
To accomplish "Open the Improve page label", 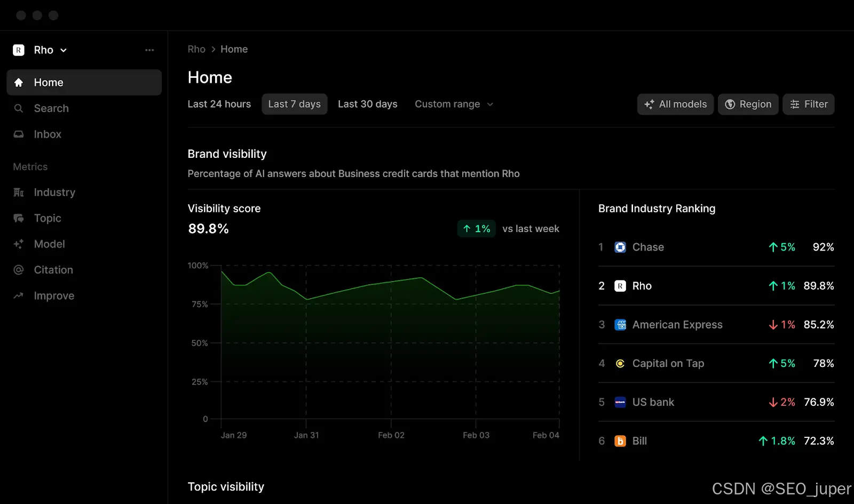I will tap(54, 296).
